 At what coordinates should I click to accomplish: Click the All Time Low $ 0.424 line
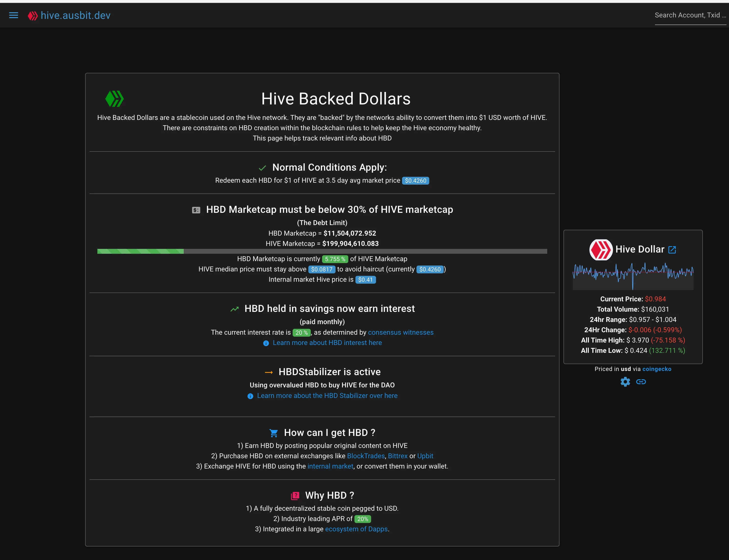click(x=633, y=351)
